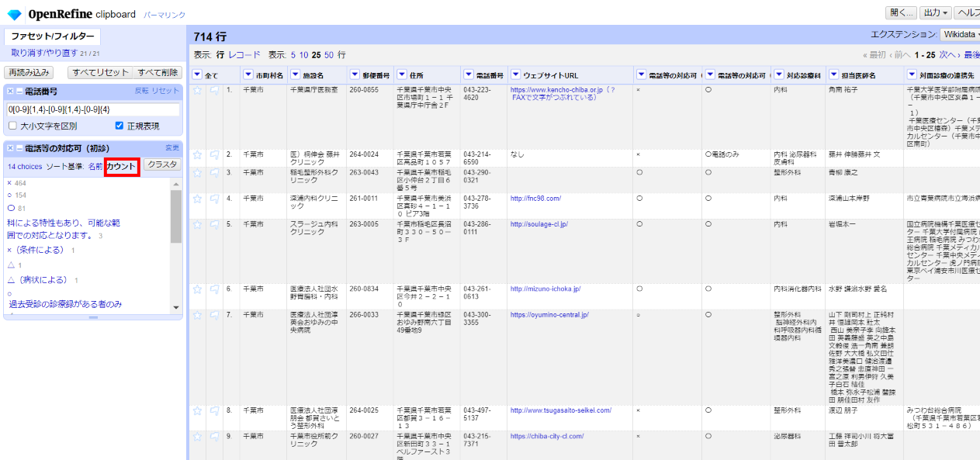The image size is (980, 460).
Task: Flag row 5 スラージュ内科クリニック
Action: [214, 224]
